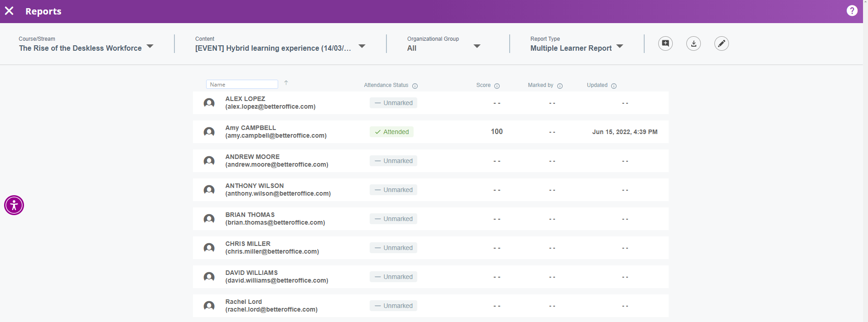Toggle name sort order arrow
The height and width of the screenshot is (322, 868).
click(x=286, y=83)
